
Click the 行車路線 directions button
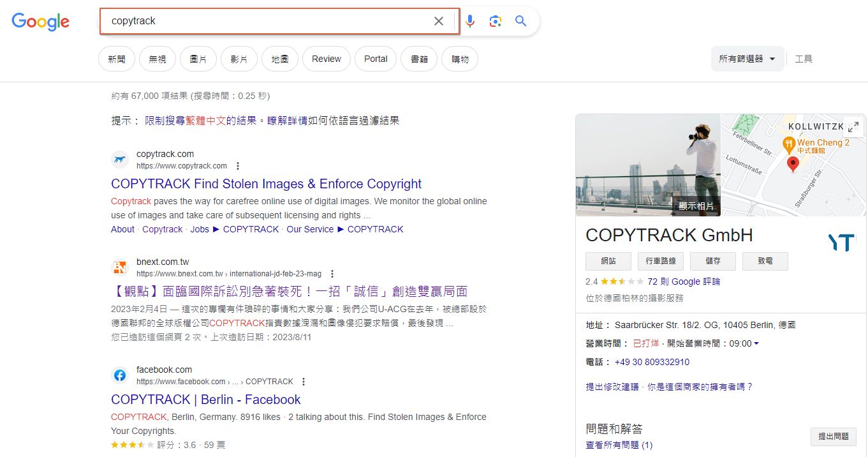click(x=661, y=261)
